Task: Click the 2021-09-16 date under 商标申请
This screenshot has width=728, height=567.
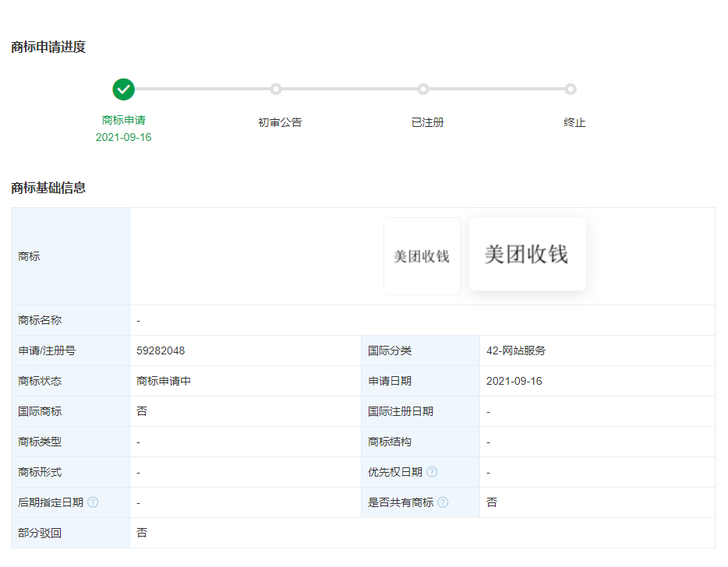Action: tap(123, 137)
